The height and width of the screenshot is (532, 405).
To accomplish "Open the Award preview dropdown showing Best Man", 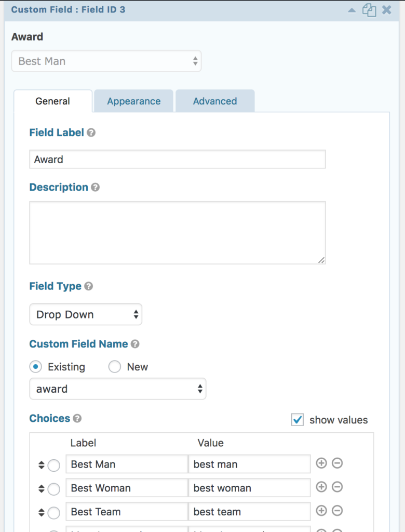I will [x=106, y=61].
